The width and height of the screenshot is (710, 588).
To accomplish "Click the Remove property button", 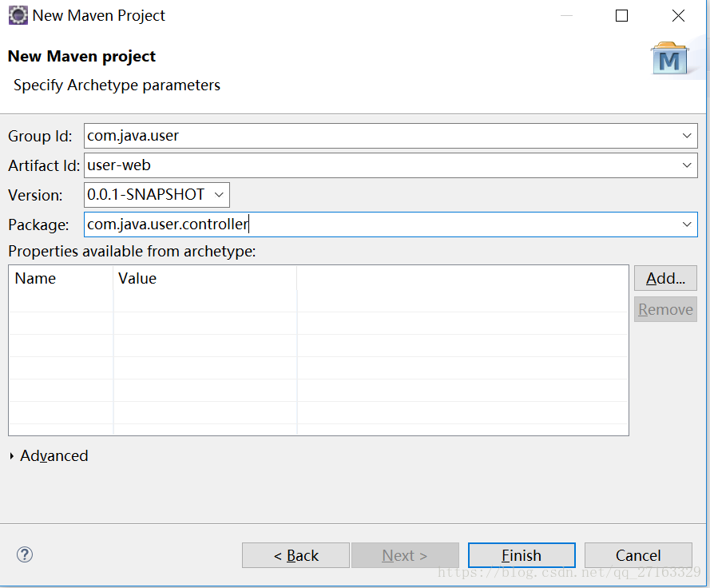I will tap(665, 309).
